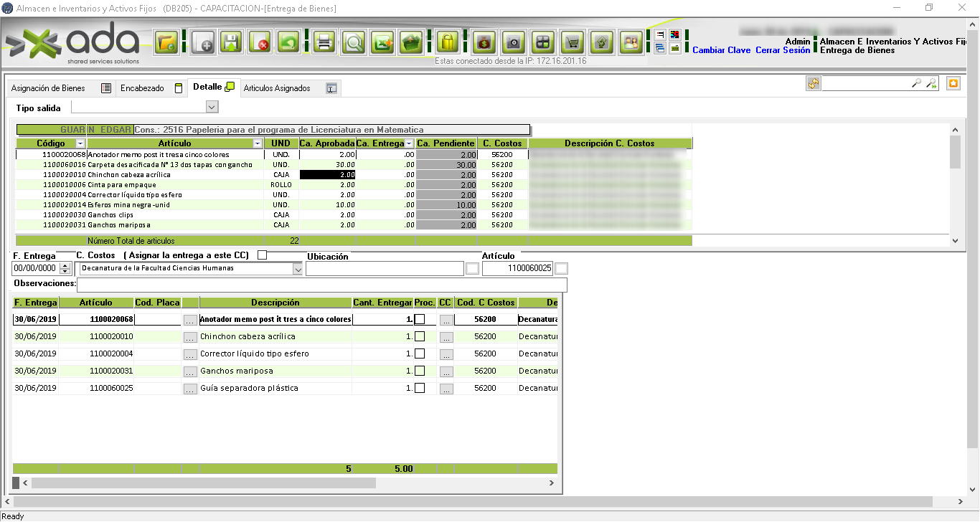This screenshot has width=980, height=522.
Task: Click the yellow padlock toolbar icon
Action: (x=448, y=43)
